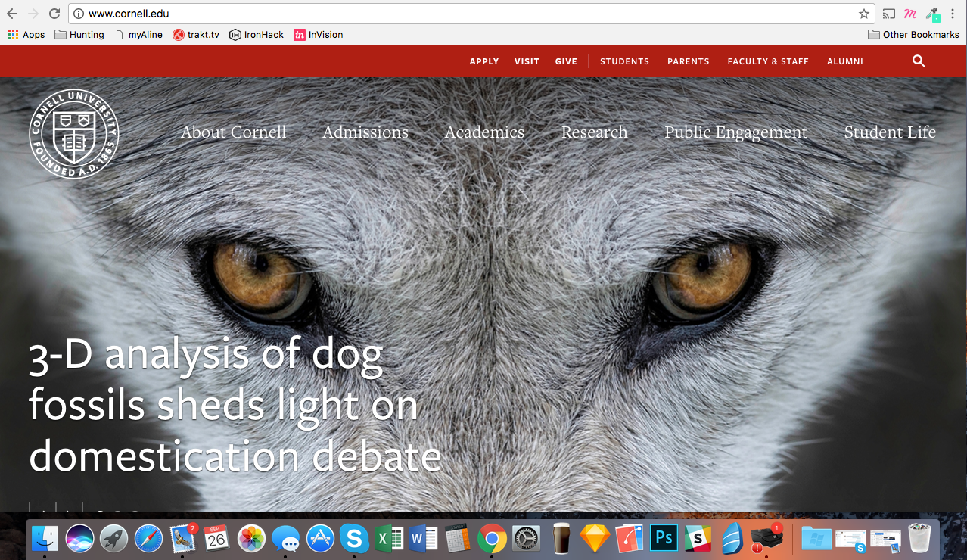Restore the minimized window with Skype badge
This screenshot has height=560, width=967.
coord(850,540)
